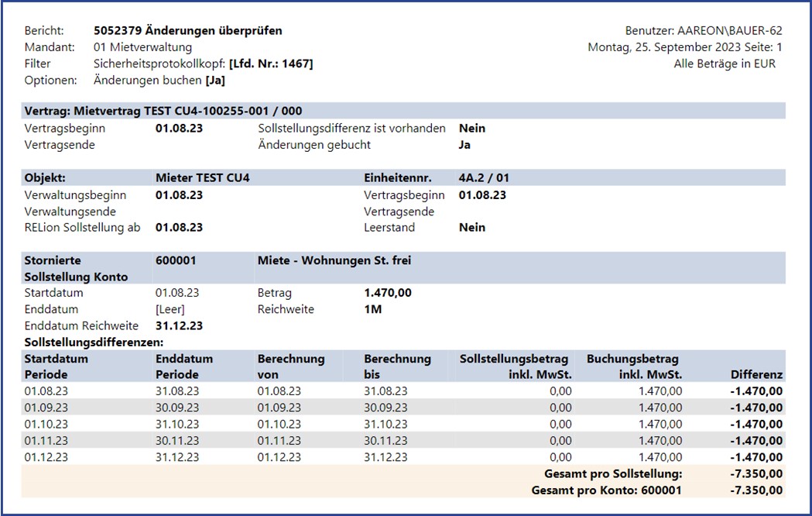Screen dimensions: 812x516
Task: Click the 'Sollstellungsbetrag inkl. MwSt.' column header
Action: (x=516, y=366)
